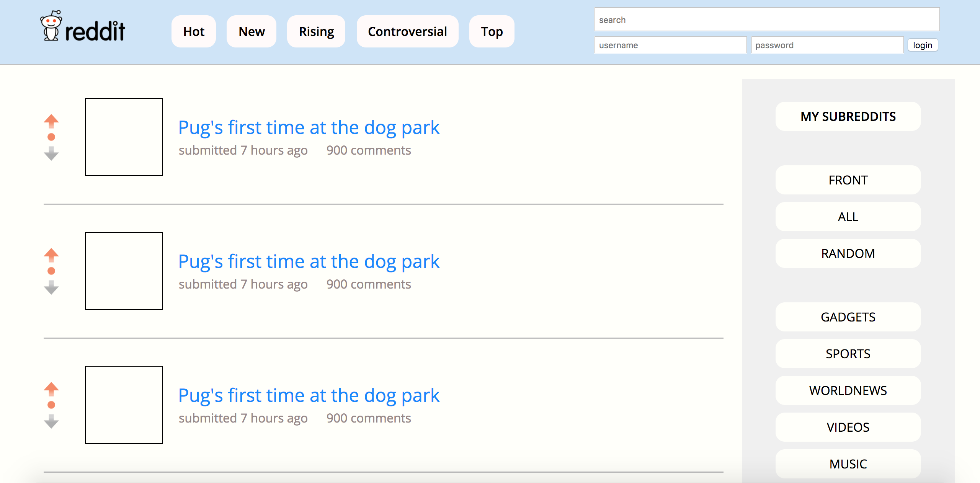Open second 'Pug's first time at the dog park' link
Screen dimensions: 980x483
[x=309, y=261]
